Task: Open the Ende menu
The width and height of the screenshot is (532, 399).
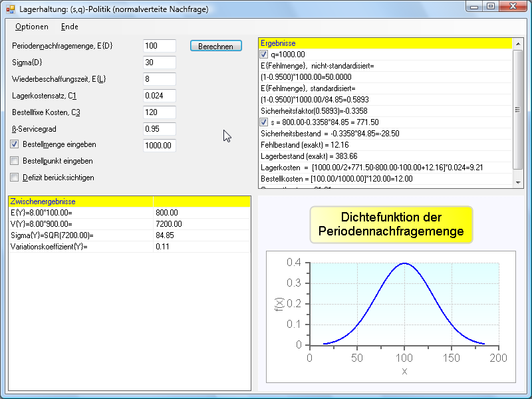Action: tap(69, 27)
